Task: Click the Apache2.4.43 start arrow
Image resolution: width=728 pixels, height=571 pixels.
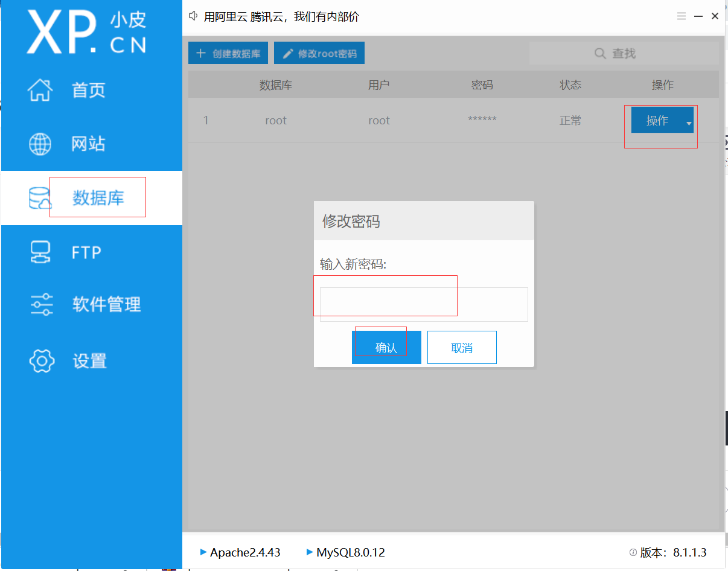Action: 204,552
